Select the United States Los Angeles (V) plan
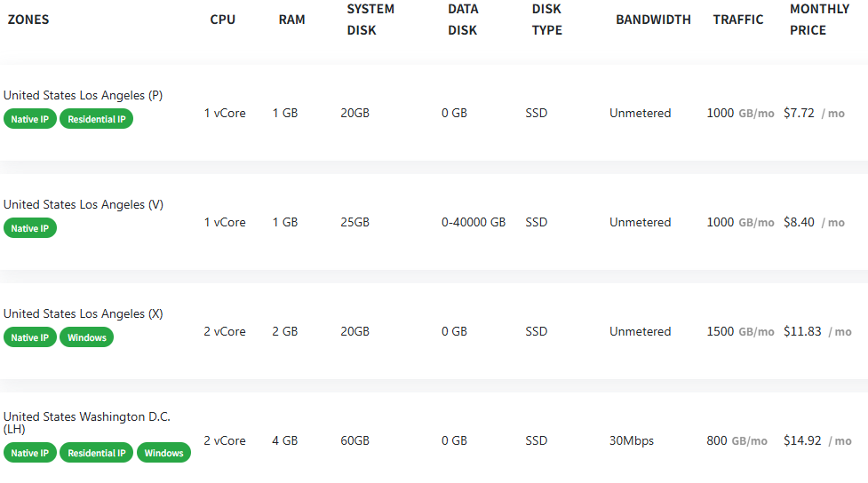 click(x=434, y=222)
